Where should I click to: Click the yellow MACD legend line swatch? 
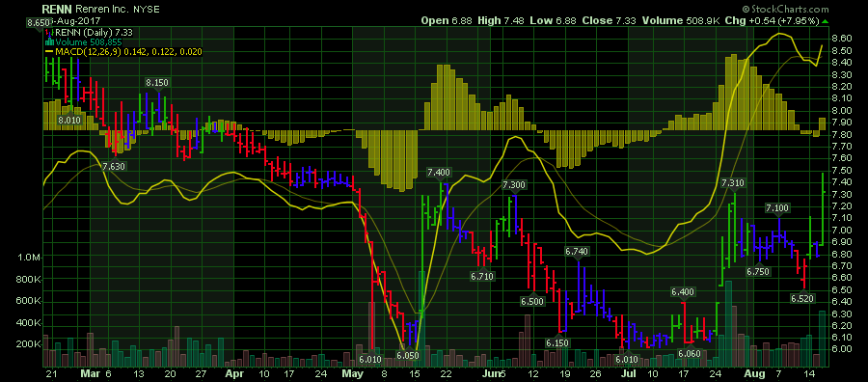tap(49, 52)
